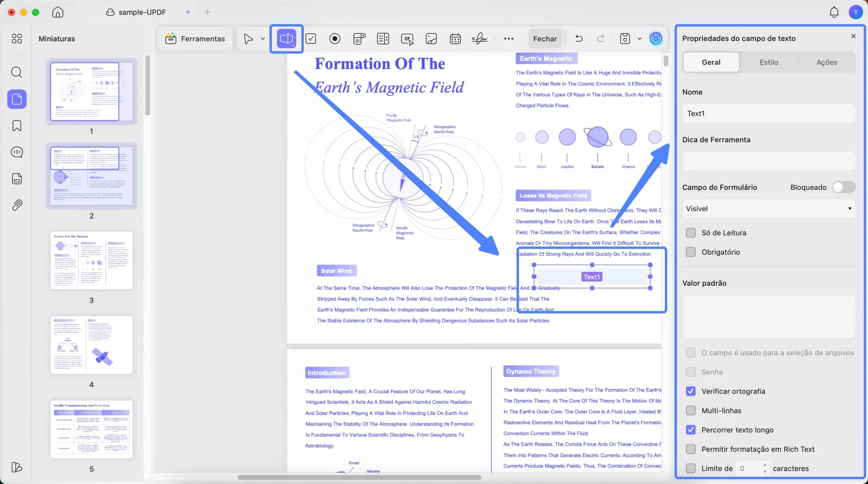Click the arrow selection cursor tool

249,39
